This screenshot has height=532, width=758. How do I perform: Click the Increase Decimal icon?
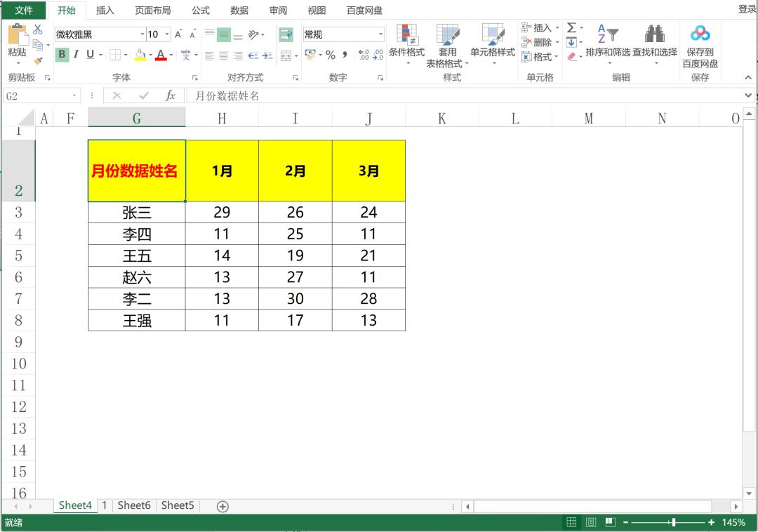[x=363, y=53]
